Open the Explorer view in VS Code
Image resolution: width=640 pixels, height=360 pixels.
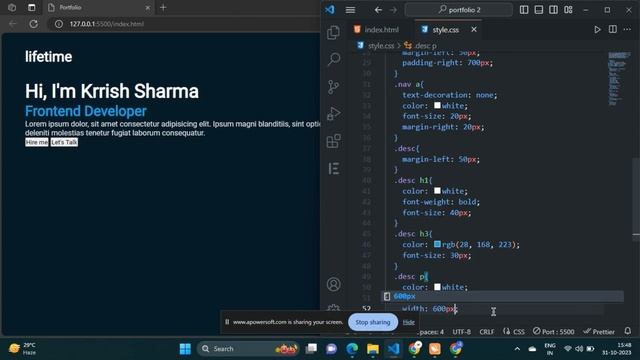pyautogui.click(x=333, y=33)
